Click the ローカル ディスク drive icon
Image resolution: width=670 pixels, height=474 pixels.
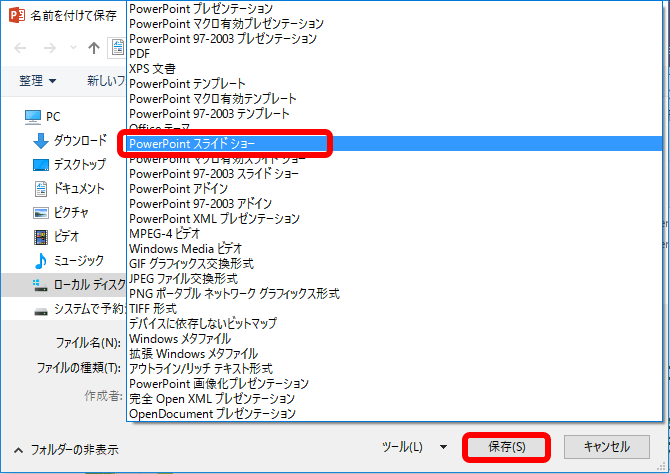click(40, 285)
